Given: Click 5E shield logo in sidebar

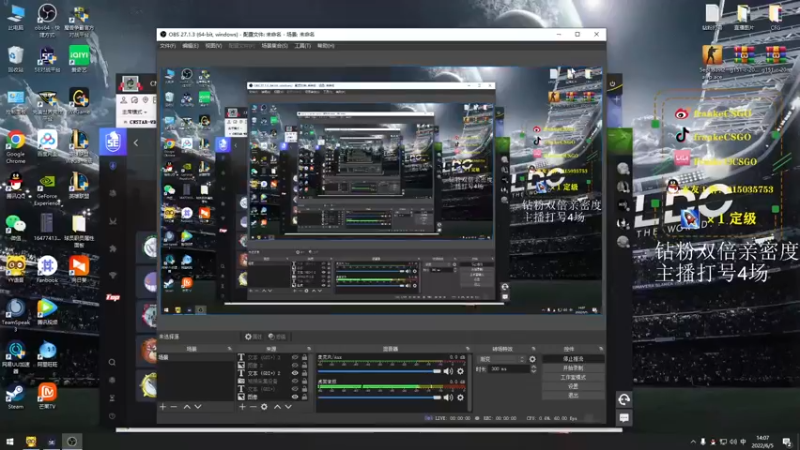Looking at the screenshot, I should [113, 141].
